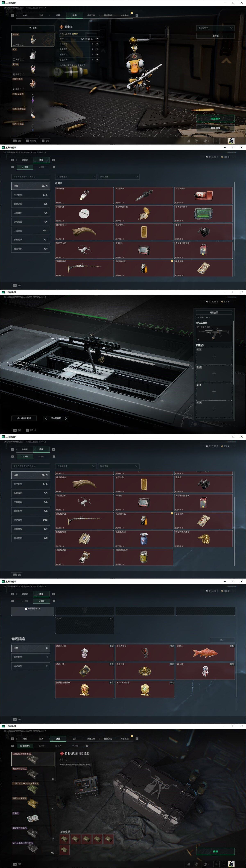This screenshot has height=868, width=246.
Task: Select the red koi fish 红鲤王 icon
Action: click(x=205, y=653)
